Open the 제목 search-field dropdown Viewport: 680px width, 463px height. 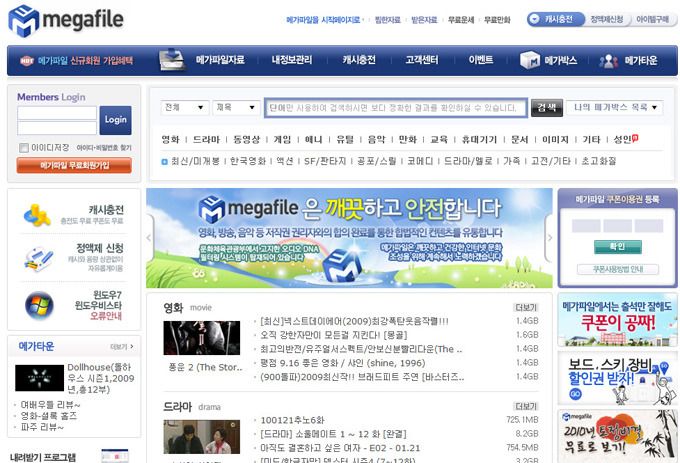[236, 108]
